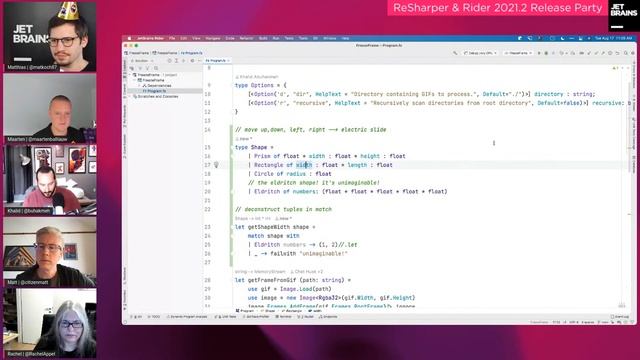Click 'Circle' on line 18
The width and height of the screenshot is (640, 360).
[x=264, y=174]
